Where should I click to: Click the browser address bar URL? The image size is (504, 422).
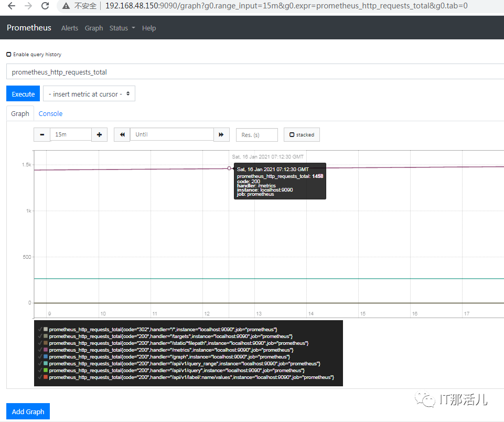coord(286,6)
